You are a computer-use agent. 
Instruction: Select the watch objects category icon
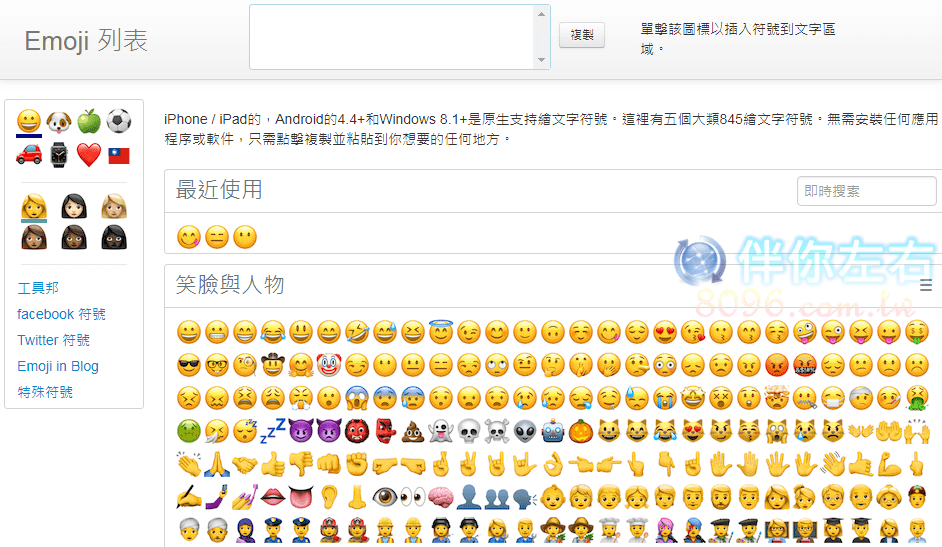click(x=59, y=155)
